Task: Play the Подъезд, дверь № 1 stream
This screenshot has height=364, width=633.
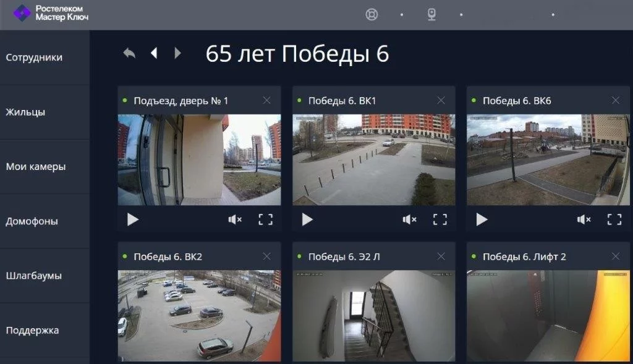Action: tap(133, 219)
